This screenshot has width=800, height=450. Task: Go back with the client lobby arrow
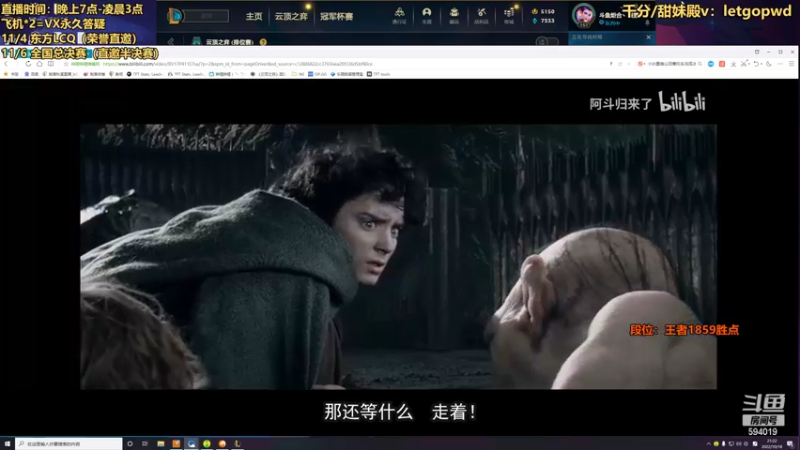click(171, 41)
